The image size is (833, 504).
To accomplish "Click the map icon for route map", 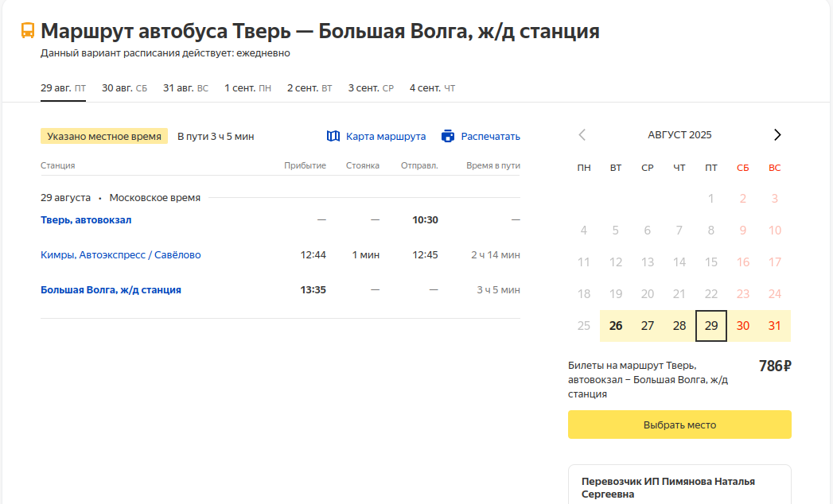I will [333, 137].
